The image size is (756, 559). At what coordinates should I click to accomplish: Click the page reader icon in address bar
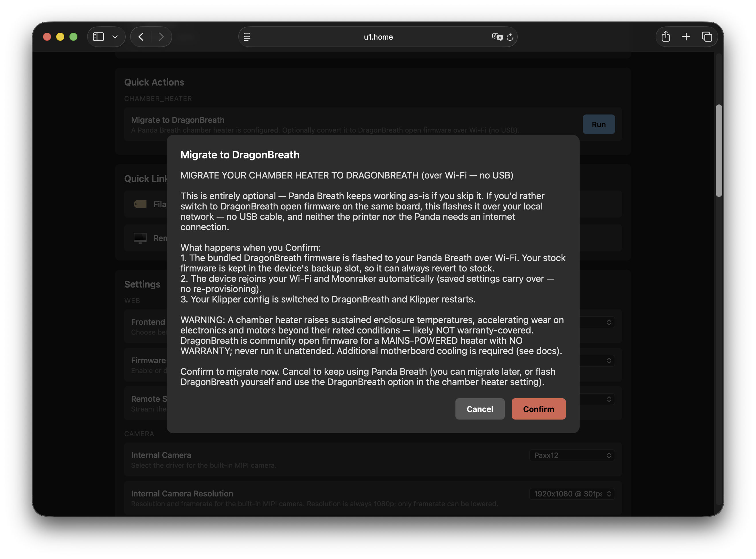click(x=247, y=36)
